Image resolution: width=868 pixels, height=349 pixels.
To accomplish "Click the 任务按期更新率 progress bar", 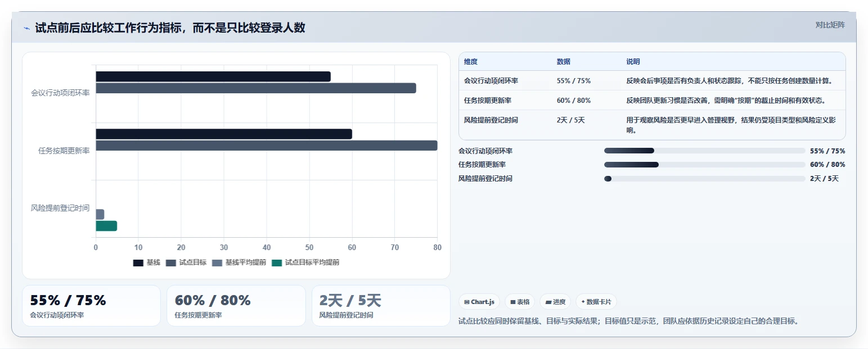I will pyautogui.click(x=705, y=165).
